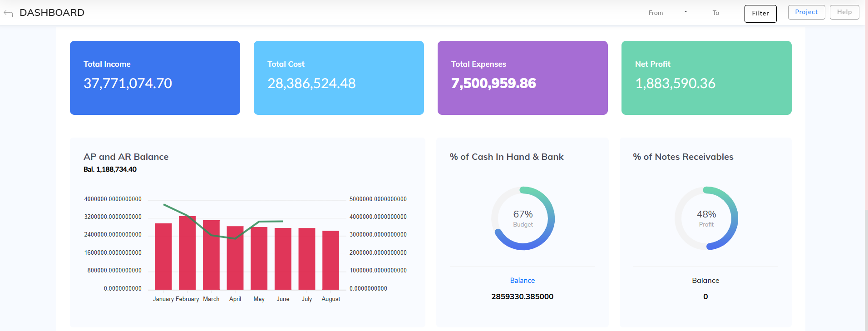Select the Total Expenses card
Image resolution: width=868 pixels, height=331 pixels.
(x=523, y=78)
